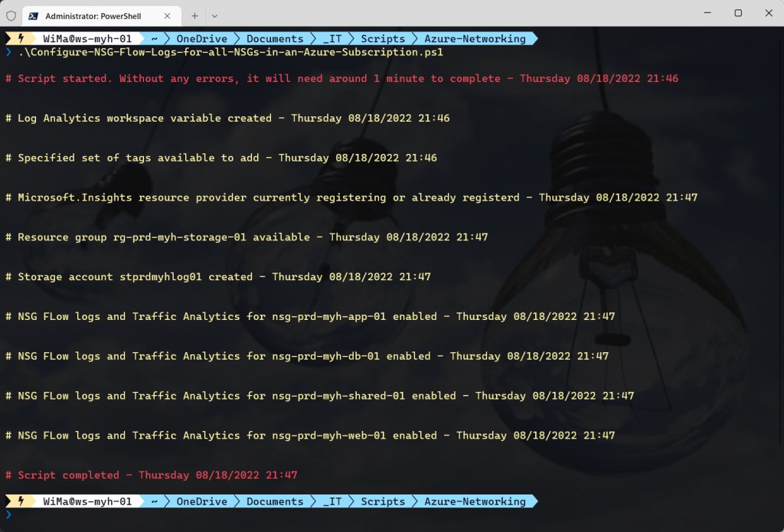Click the WiMa@ws-myh-01 segment in bottom prompt
Image resolution: width=784 pixels, height=532 pixels.
(x=87, y=501)
